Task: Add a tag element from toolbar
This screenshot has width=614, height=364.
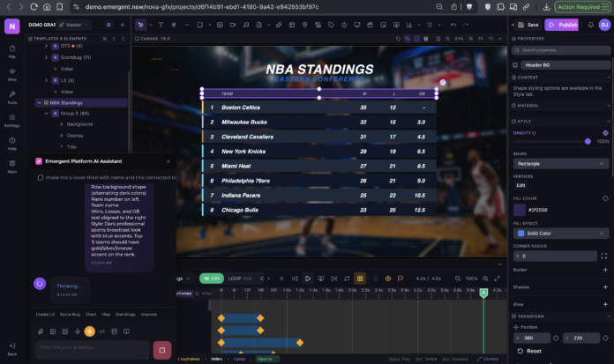Action: click(331, 25)
